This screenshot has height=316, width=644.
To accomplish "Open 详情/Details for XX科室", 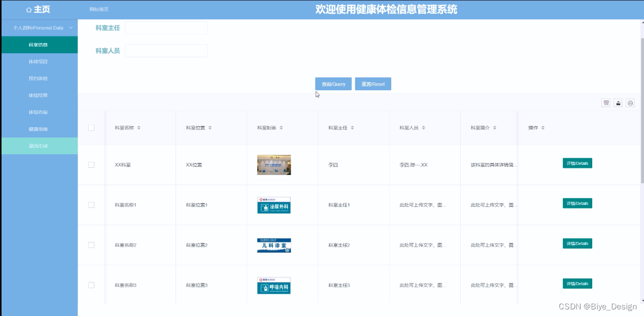I will pyautogui.click(x=578, y=163).
